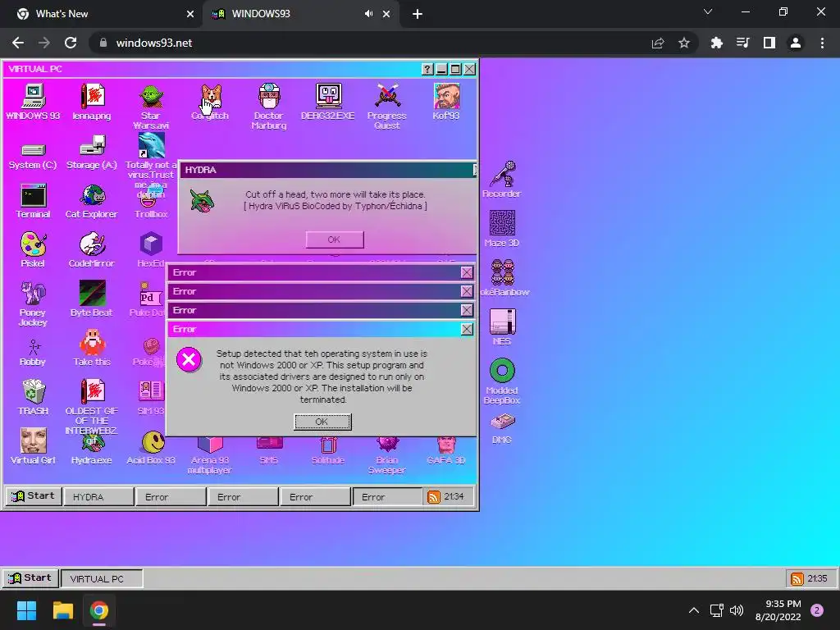The height and width of the screenshot is (630, 840).
Task: Open the Chrome extensions puzzle icon
Action: (716, 43)
